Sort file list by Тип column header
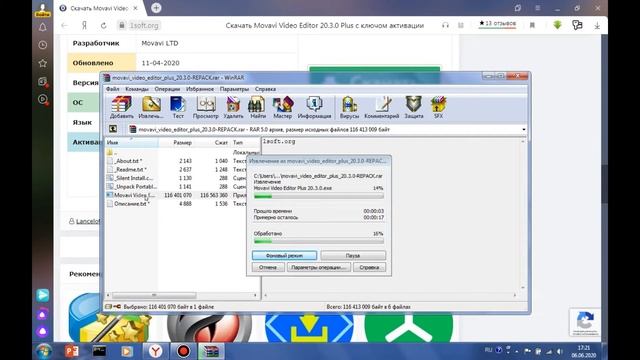The image size is (640, 360). [245, 142]
